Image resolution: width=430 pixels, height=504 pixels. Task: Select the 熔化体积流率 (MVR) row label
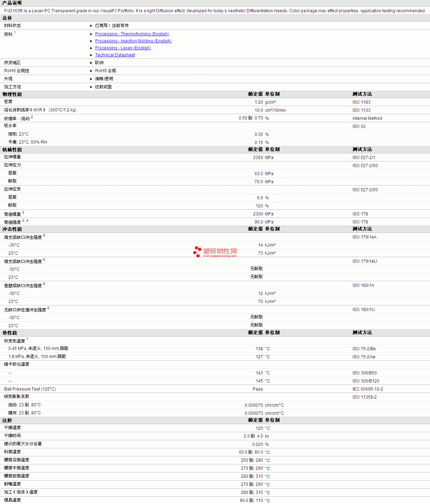click(40, 110)
